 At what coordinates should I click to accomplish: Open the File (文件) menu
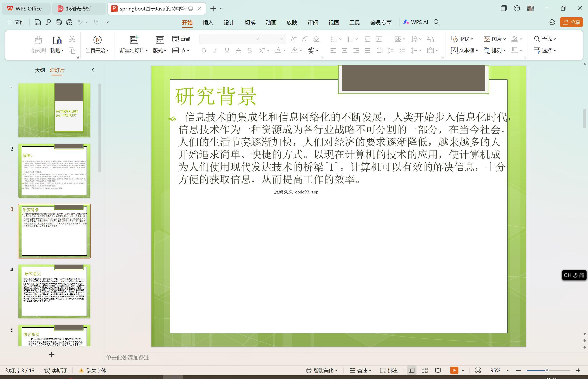[x=16, y=22]
